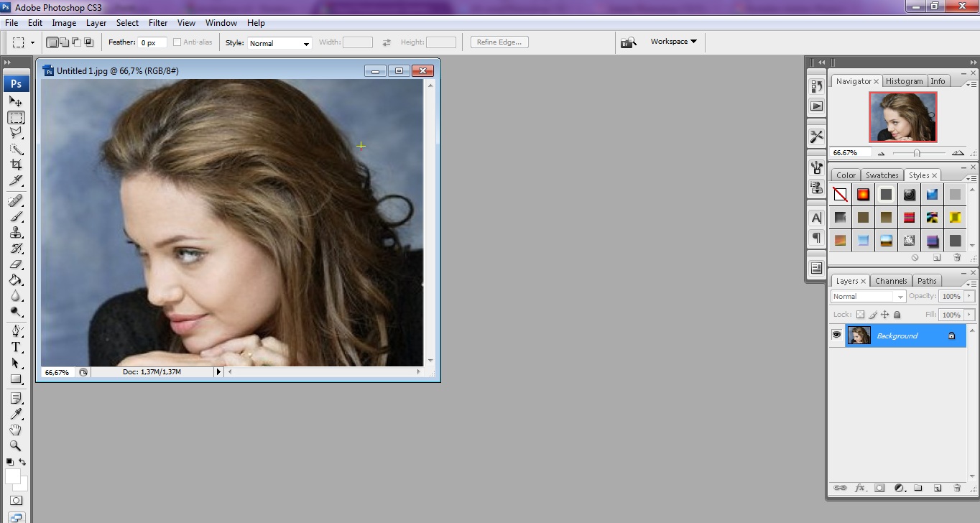
Task: Select the Notes tool
Action: click(x=16, y=398)
